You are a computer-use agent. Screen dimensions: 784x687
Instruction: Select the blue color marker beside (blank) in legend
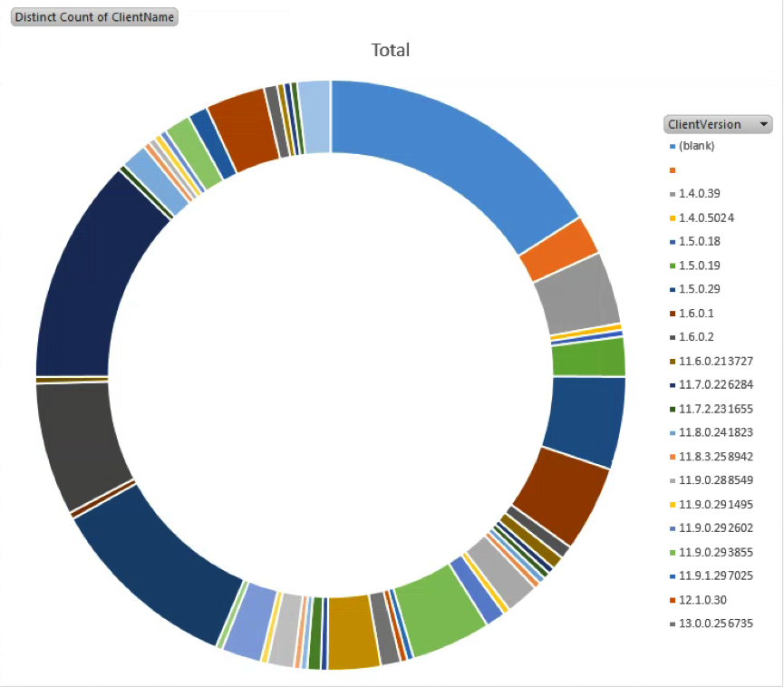click(672, 146)
